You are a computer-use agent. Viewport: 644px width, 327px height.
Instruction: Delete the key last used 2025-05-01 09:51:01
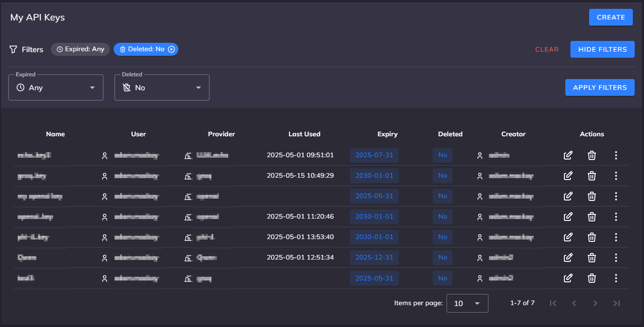point(592,155)
